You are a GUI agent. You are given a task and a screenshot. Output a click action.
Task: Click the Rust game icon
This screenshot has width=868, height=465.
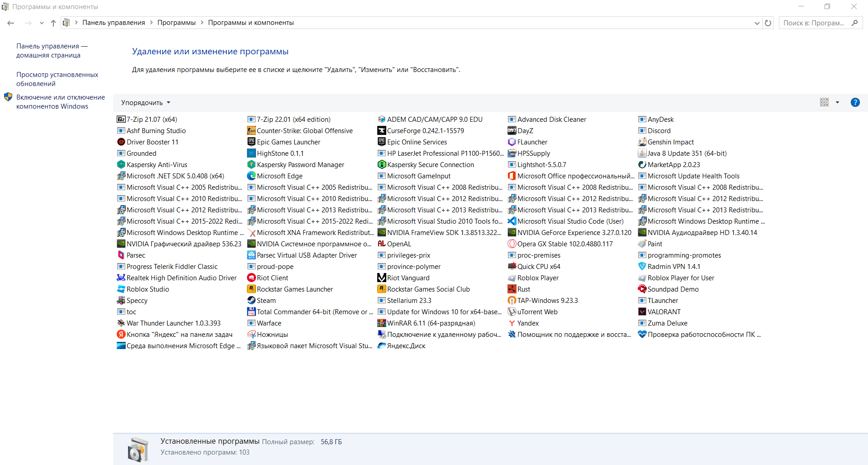click(x=512, y=289)
